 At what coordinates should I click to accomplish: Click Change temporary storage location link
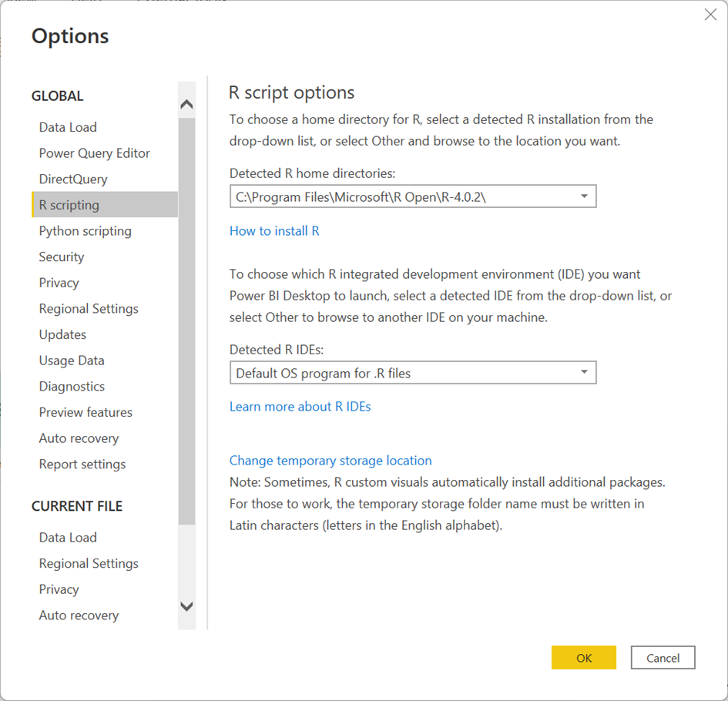coord(330,461)
